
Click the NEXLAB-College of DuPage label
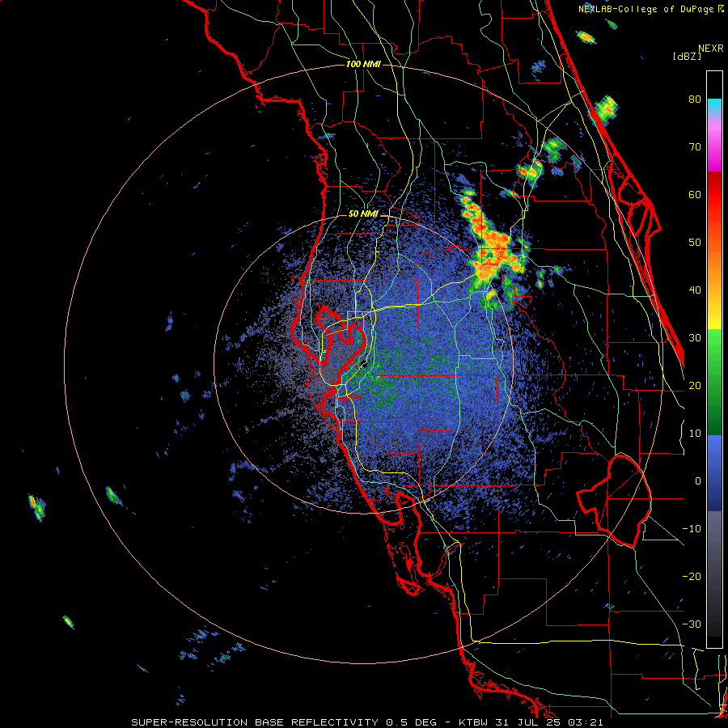point(648,9)
